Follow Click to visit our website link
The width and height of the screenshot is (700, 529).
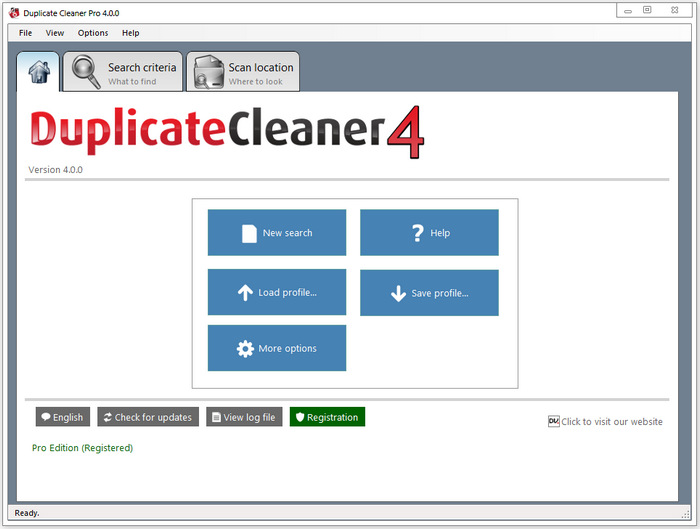[612, 421]
